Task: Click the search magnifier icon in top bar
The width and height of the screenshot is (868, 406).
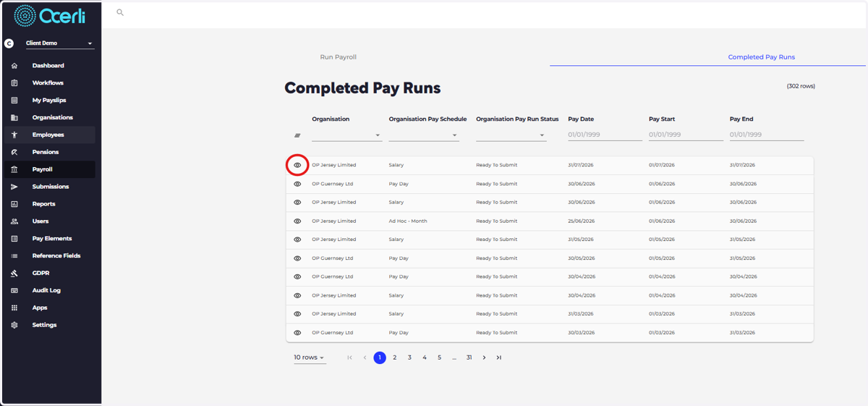Action: pyautogui.click(x=120, y=12)
